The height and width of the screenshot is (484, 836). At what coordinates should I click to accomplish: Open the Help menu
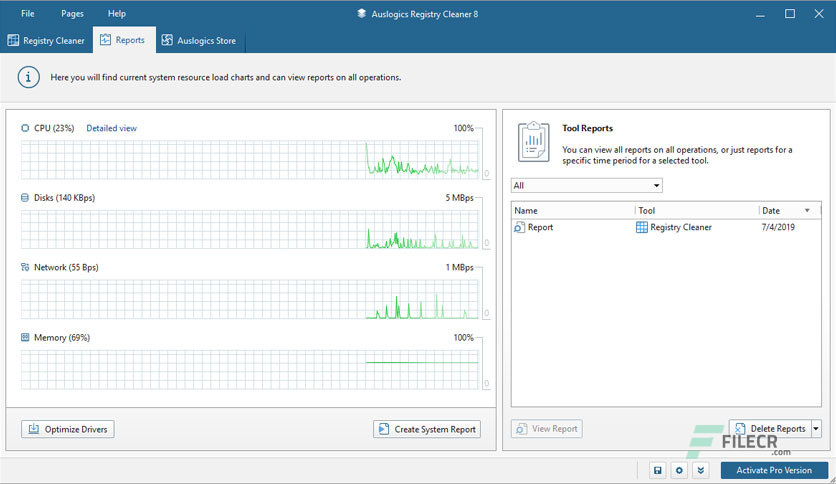pyautogui.click(x=117, y=13)
